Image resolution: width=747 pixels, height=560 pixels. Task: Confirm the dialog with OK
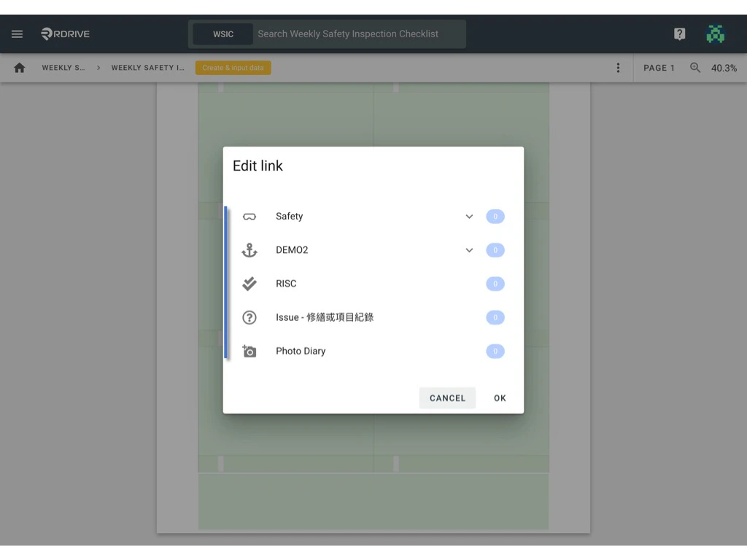pyautogui.click(x=500, y=397)
